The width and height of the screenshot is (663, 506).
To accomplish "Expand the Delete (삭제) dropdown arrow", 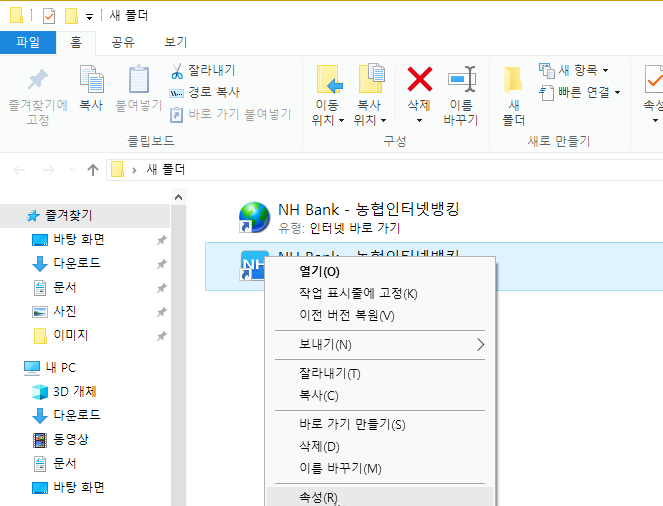I will 419,120.
